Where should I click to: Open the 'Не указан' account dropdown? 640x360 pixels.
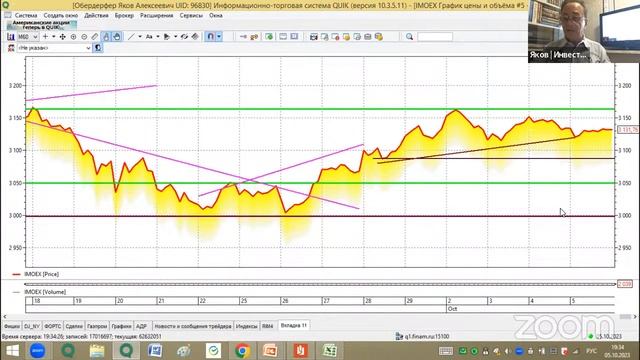(54, 48)
